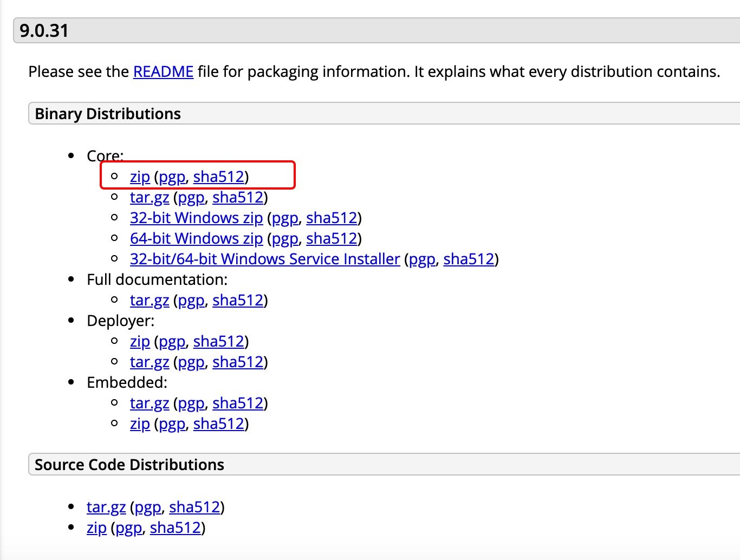Open pgp for source code tar.gz
The width and height of the screenshot is (740, 560).
coord(148,507)
